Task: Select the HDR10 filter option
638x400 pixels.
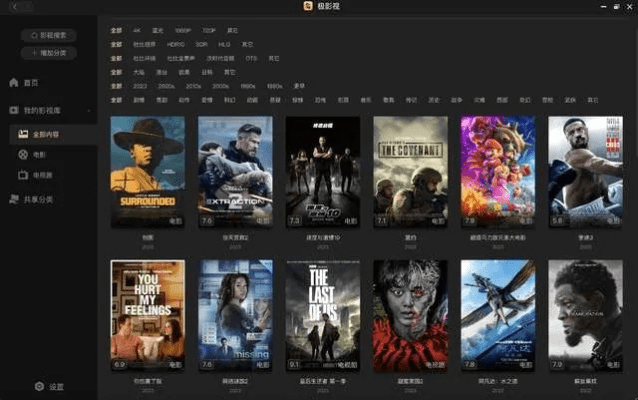Action: (176, 45)
